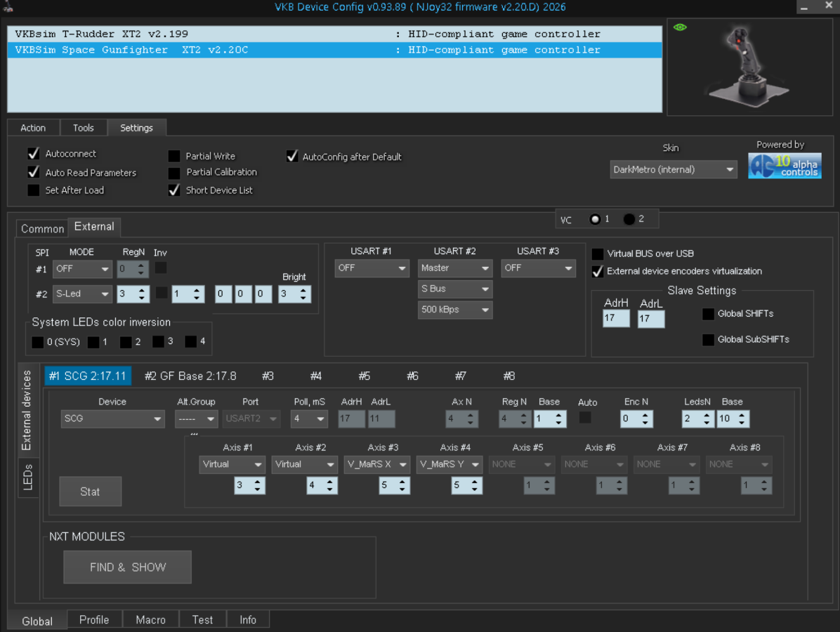Switch to the Action tab
840x632 pixels.
(x=33, y=128)
